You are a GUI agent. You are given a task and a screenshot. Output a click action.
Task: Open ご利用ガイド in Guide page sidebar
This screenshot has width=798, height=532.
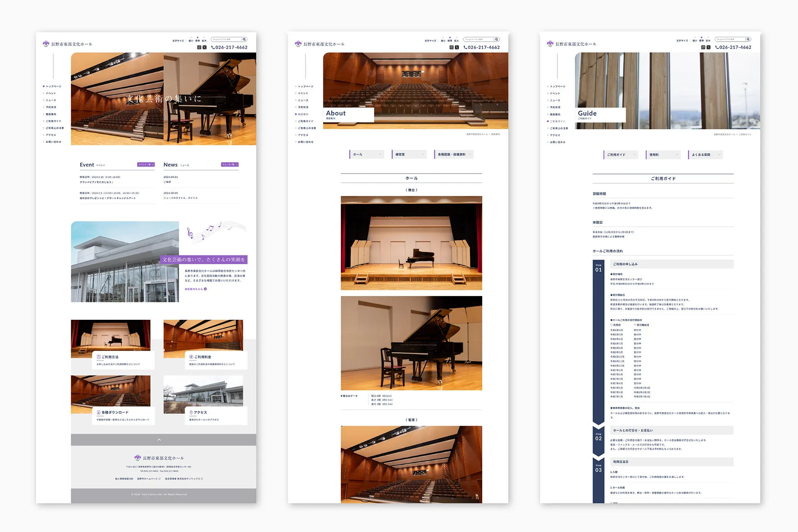pos(557,121)
